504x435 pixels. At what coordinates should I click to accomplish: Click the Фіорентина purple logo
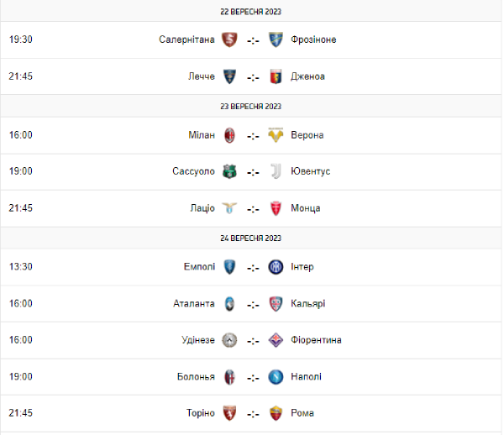(275, 340)
